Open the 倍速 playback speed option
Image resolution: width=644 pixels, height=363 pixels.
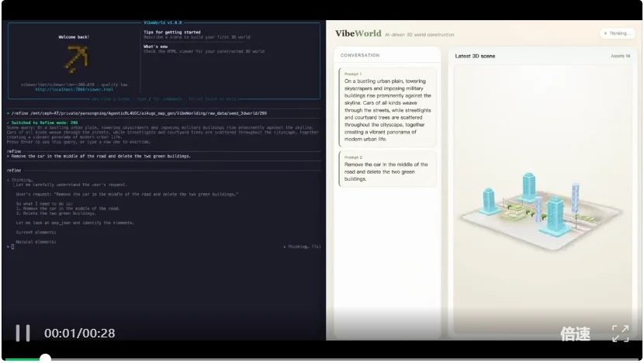576,334
